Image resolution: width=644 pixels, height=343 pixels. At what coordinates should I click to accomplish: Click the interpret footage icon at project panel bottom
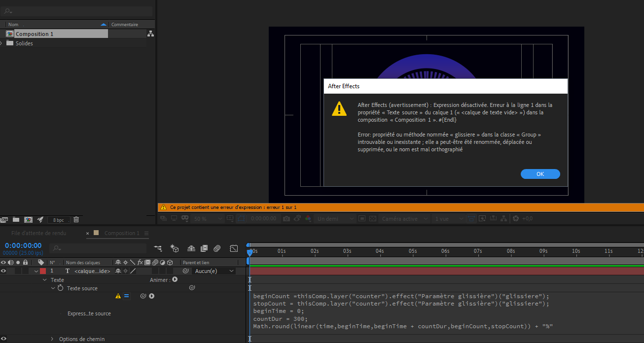click(x=4, y=219)
